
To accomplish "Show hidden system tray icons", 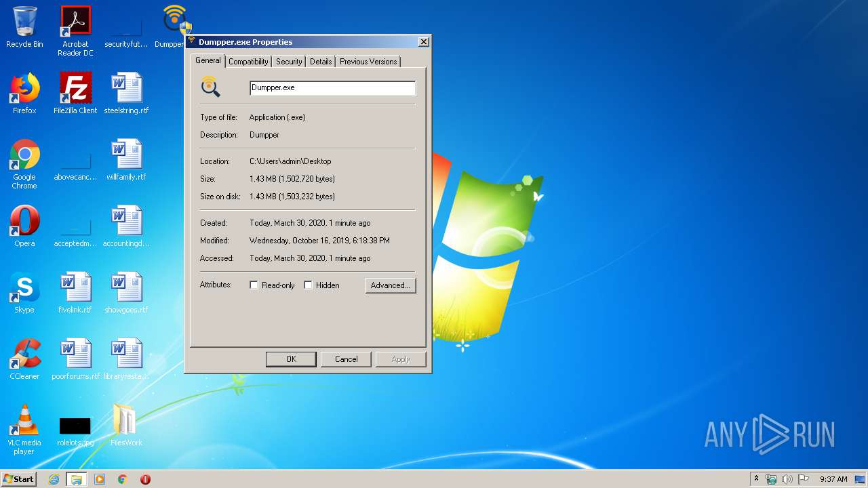I will (757, 479).
